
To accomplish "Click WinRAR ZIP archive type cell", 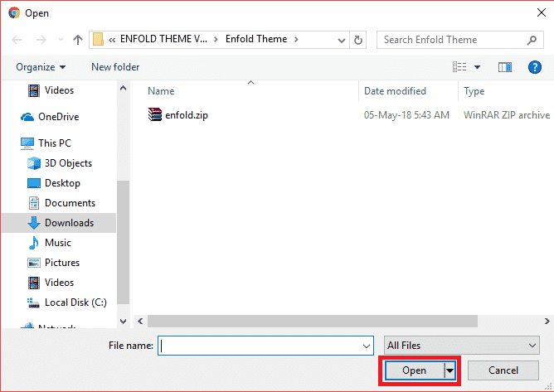I will (507, 115).
